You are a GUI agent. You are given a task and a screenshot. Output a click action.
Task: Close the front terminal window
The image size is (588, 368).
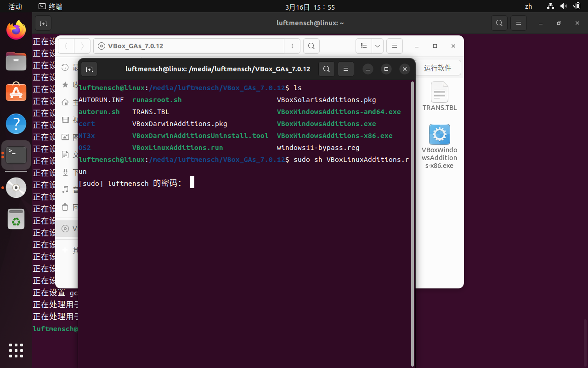(405, 69)
